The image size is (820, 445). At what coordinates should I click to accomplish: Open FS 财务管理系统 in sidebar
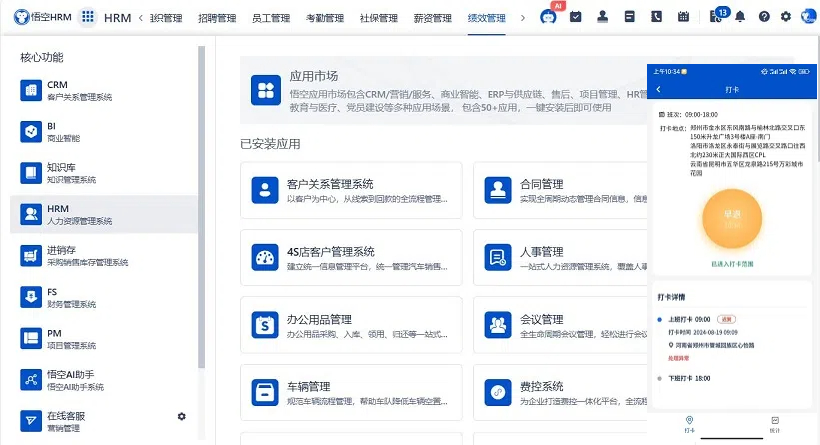tap(104, 297)
